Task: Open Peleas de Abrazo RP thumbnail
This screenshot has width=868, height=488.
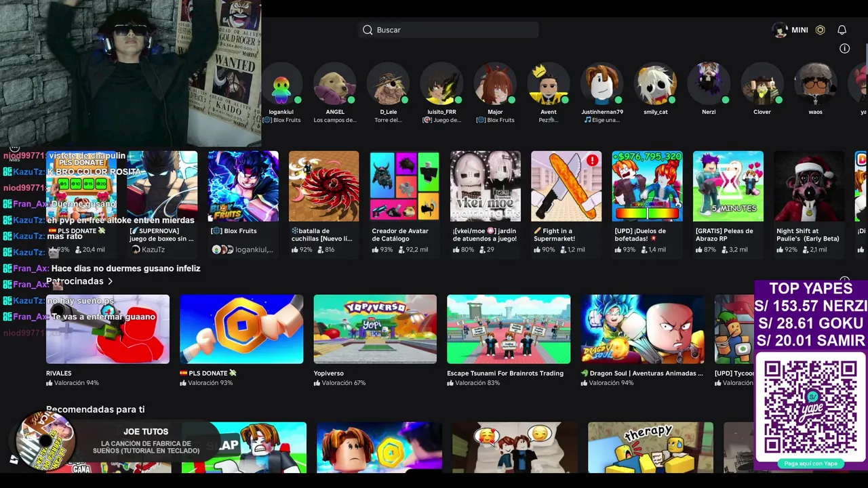Action: (x=728, y=186)
